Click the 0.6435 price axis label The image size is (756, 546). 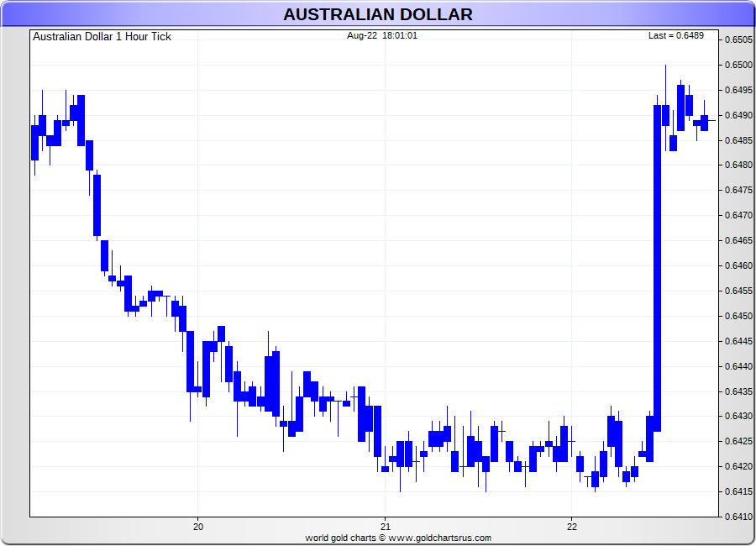(x=738, y=391)
